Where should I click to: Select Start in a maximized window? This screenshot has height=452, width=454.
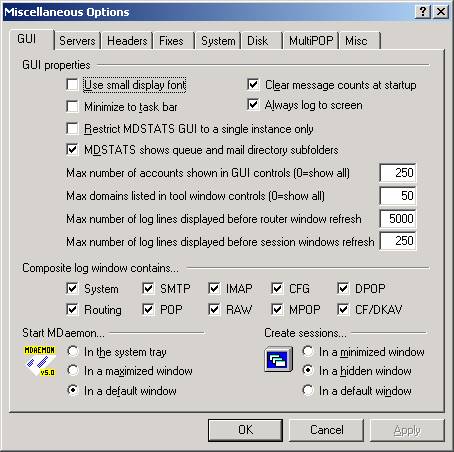pyautogui.click(x=72, y=370)
